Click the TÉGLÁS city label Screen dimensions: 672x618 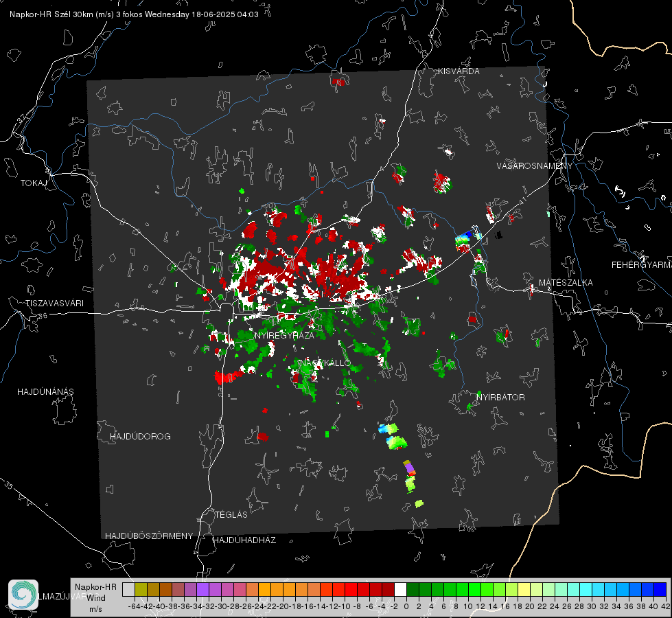[x=231, y=515]
